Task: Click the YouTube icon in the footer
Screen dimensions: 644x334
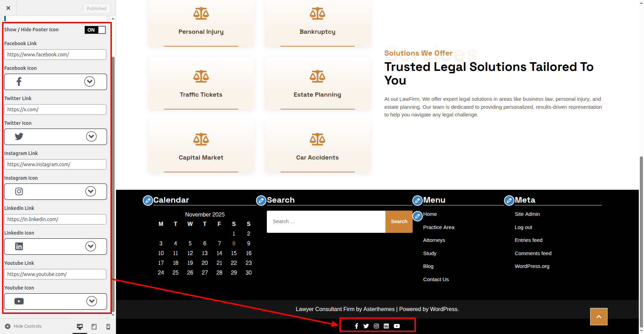Action: (397, 326)
